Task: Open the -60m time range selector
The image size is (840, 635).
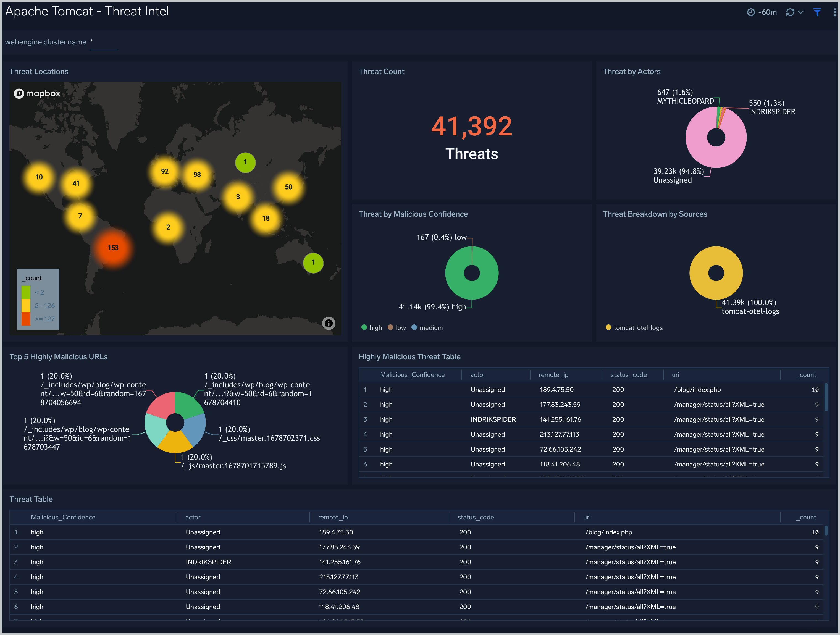Action: [x=762, y=12]
